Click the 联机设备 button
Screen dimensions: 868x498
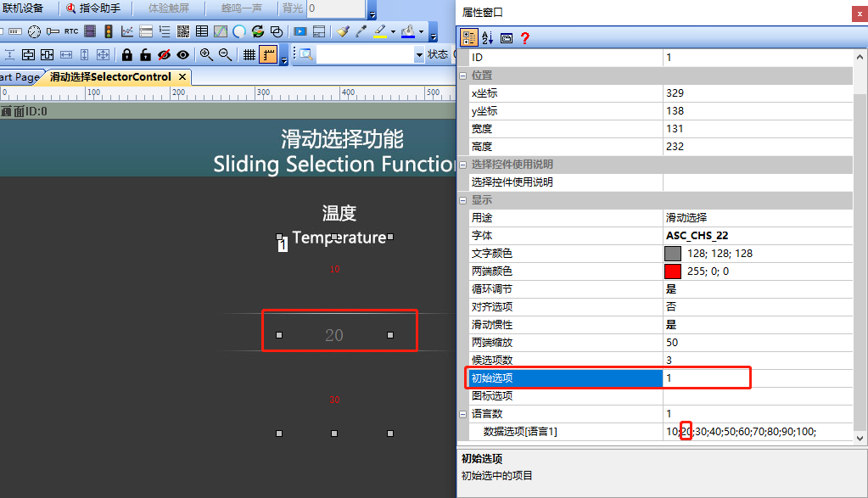[x=23, y=8]
